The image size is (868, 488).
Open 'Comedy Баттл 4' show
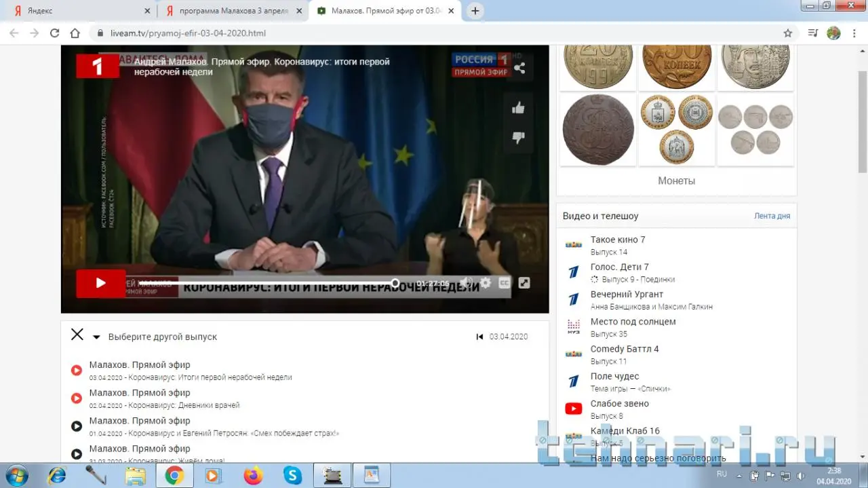(x=625, y=349)
